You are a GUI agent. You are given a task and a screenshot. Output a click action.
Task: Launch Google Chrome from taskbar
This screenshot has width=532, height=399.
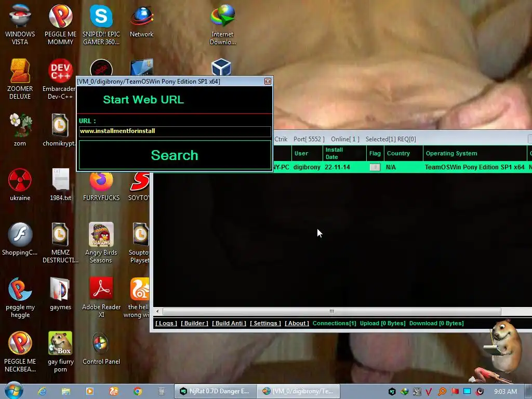137,391
